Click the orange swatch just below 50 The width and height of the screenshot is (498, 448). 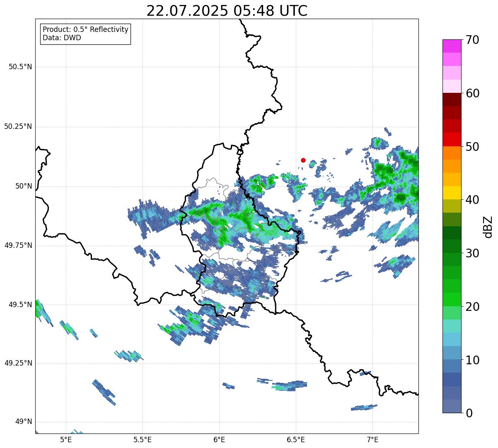click(x=452, y=153)
